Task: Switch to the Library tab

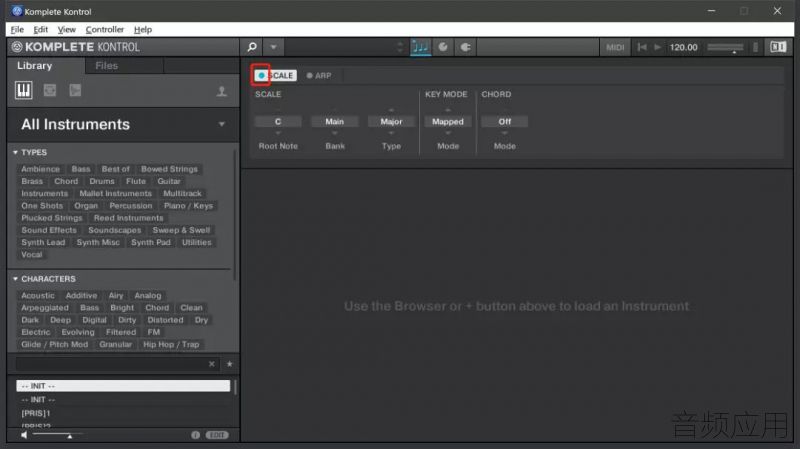Action: click(35, 65)
